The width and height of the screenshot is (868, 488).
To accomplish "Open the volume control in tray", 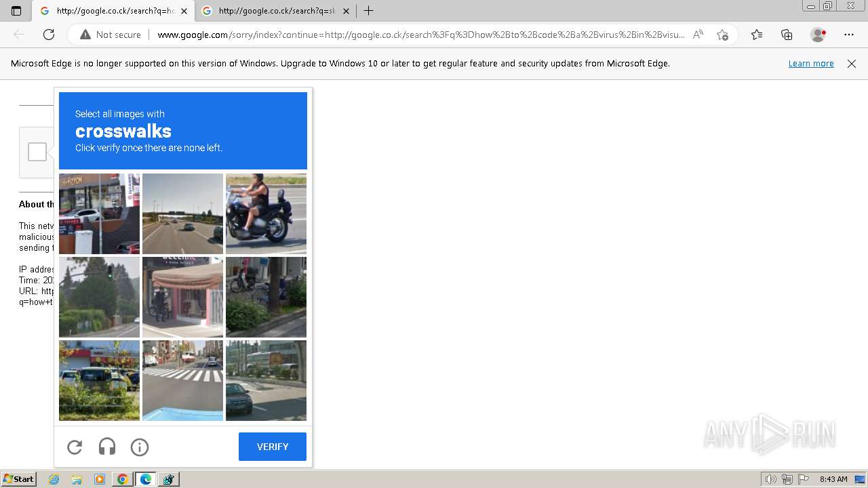I will [772, 479].
